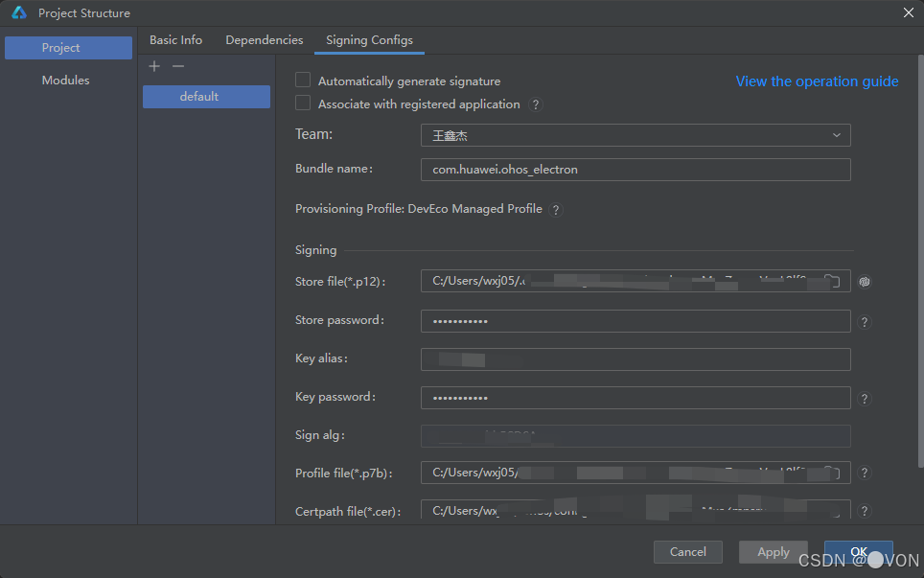This screenshot has height=578, width=924.
Task: Open help icon for Profile file
Action: (865, 473)
